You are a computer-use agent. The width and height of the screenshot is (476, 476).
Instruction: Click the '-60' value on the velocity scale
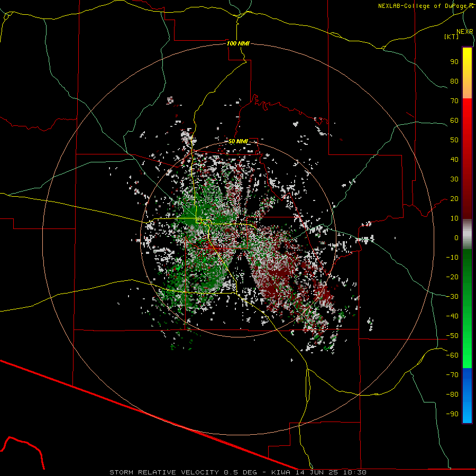point(452,355)
